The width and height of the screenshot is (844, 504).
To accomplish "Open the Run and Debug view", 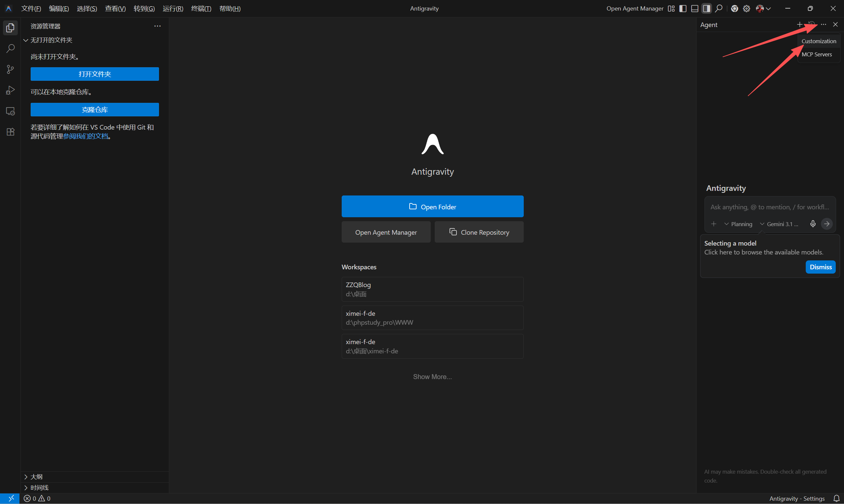I will (10, 90).
